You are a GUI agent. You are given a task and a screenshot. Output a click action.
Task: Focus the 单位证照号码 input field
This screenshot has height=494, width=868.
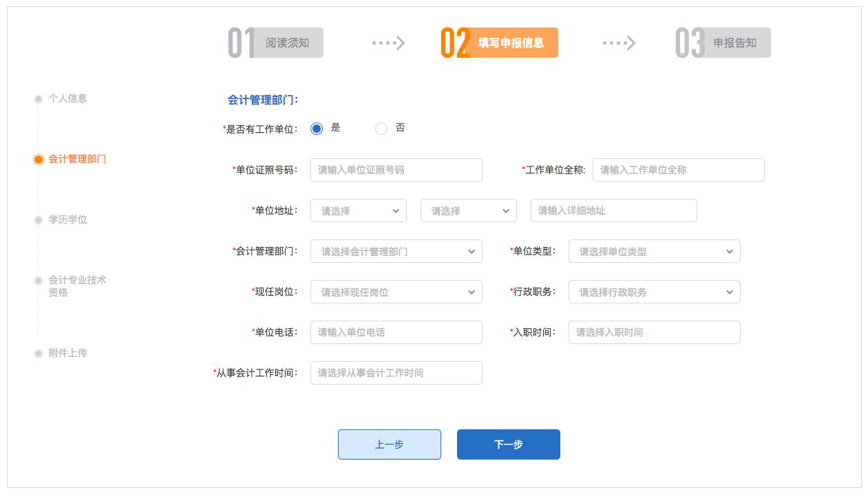396,170
